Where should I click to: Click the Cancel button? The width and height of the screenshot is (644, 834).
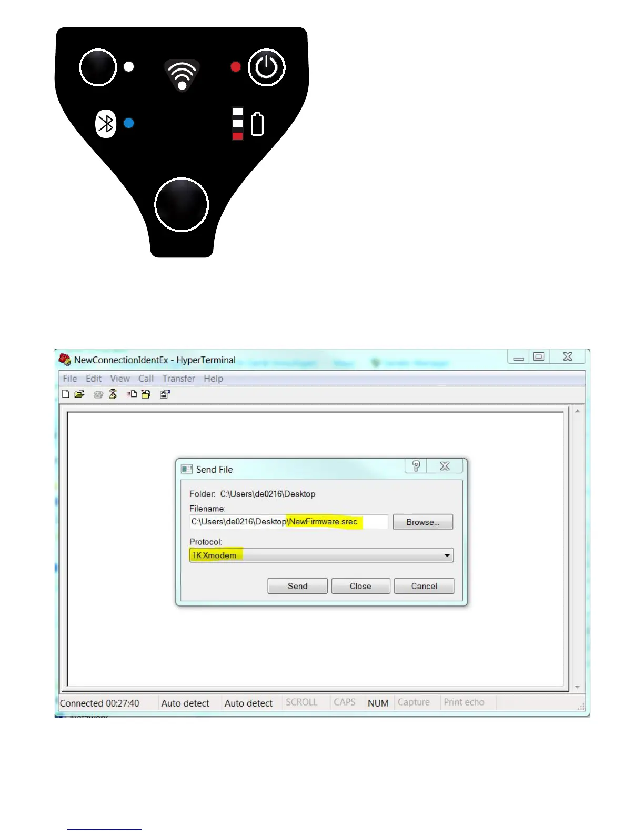[x=424, y=586]
